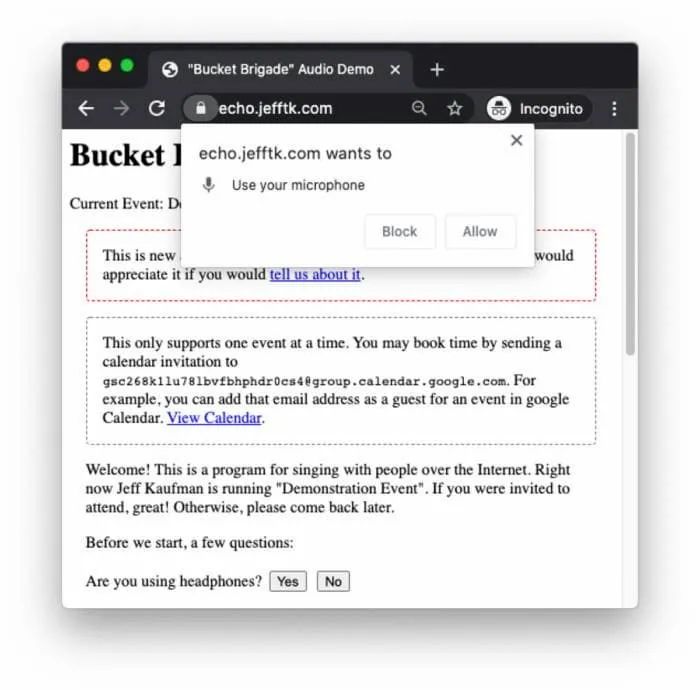
Task: Click the address bar URL echo.jefftk.com
Action: click(275, 108)
